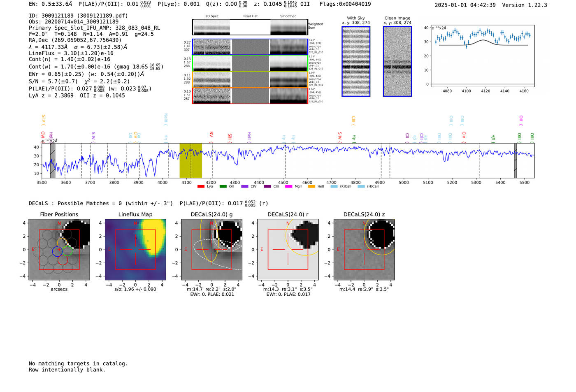Click the '2D Spec' column header
Image resolution: width=576 pixels, height=392 pixels.
[x=212, y=16]
